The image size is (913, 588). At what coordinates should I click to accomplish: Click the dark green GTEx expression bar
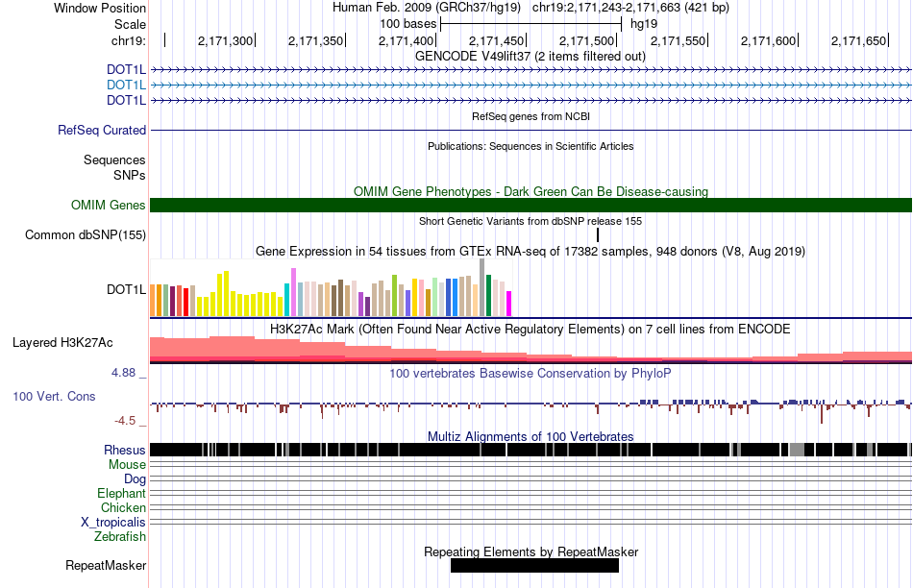click(488, 296)
